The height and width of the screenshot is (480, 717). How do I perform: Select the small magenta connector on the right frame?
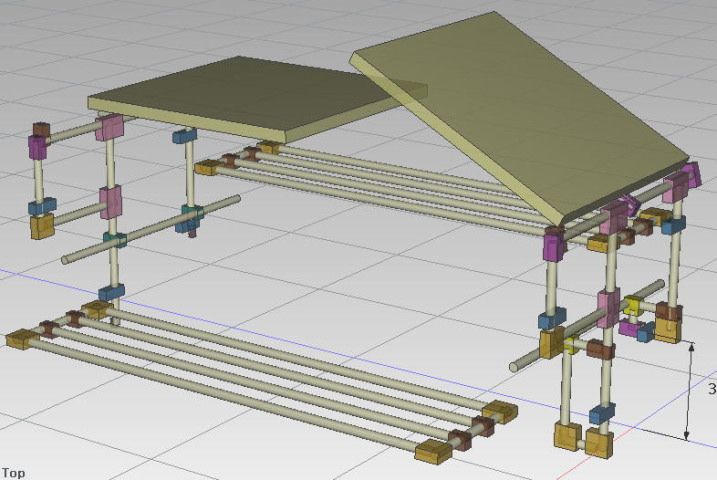630,327
